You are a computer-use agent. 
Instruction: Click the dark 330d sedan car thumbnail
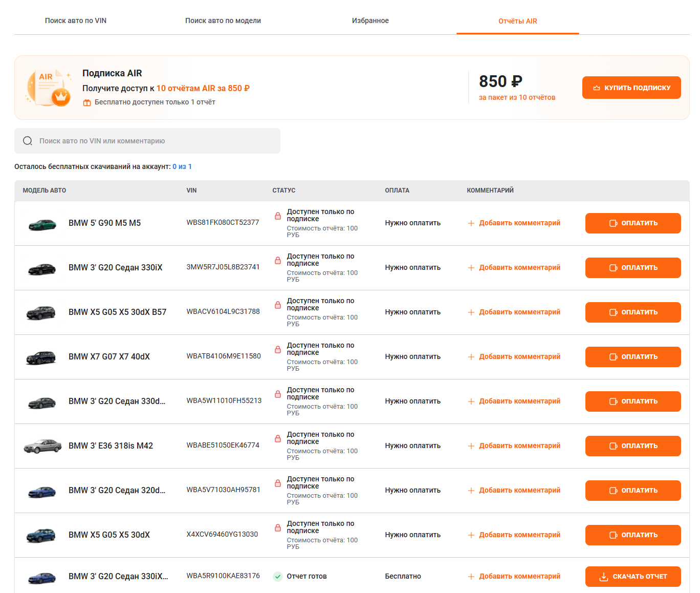[x=42, y=403]
